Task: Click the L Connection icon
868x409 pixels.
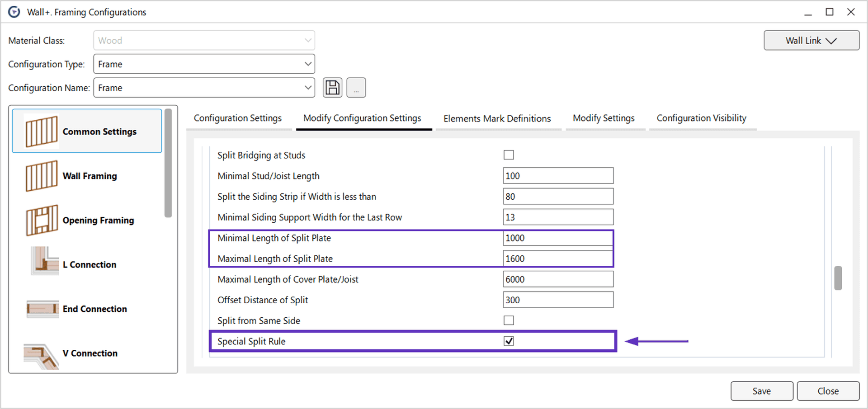Action: 45,261
